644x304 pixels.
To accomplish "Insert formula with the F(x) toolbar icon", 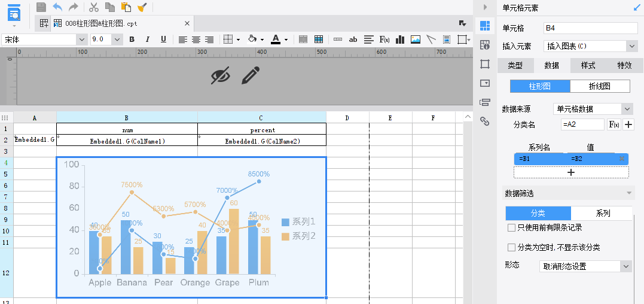I will point(384,39).
